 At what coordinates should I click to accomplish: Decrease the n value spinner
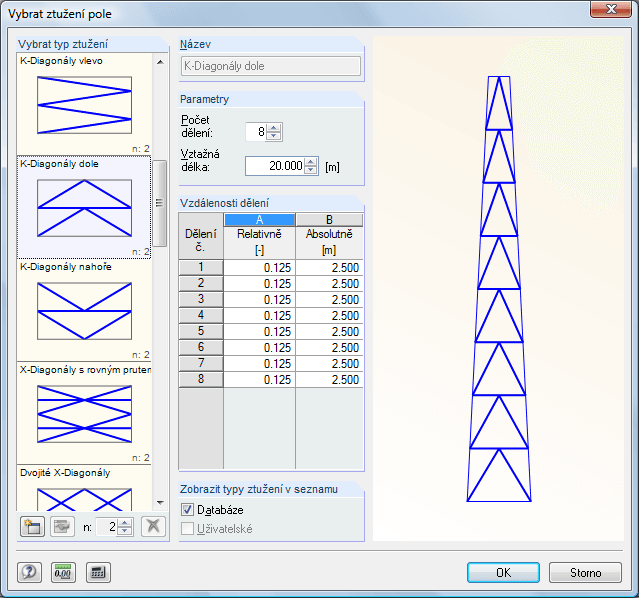(x=125, y=530)
